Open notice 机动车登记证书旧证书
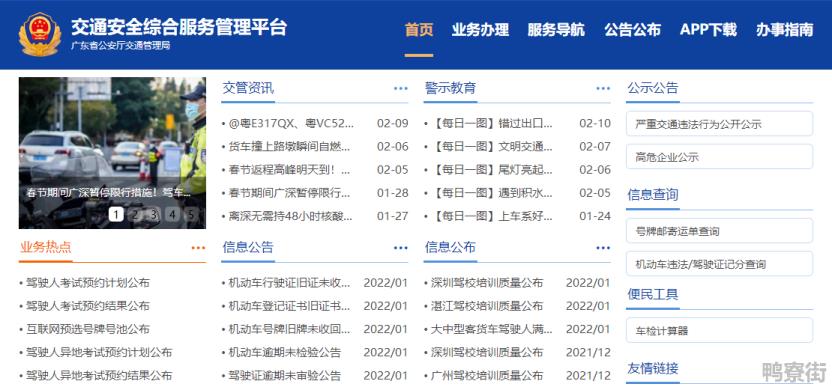This screenshot has height=387, width=832. pos(289,306)
